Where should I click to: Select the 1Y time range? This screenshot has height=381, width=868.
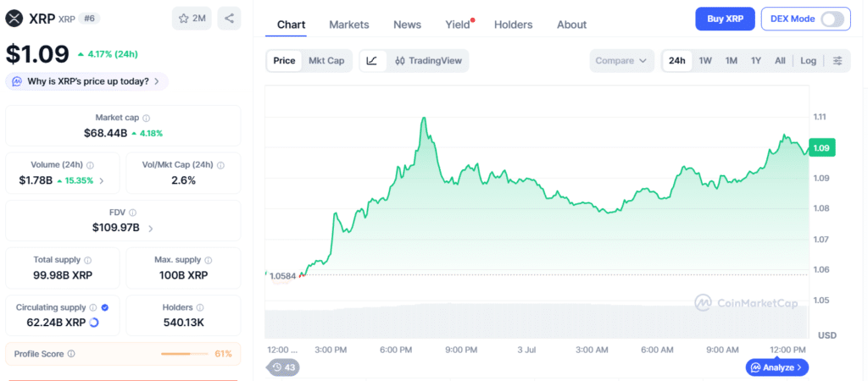point(756,61)
